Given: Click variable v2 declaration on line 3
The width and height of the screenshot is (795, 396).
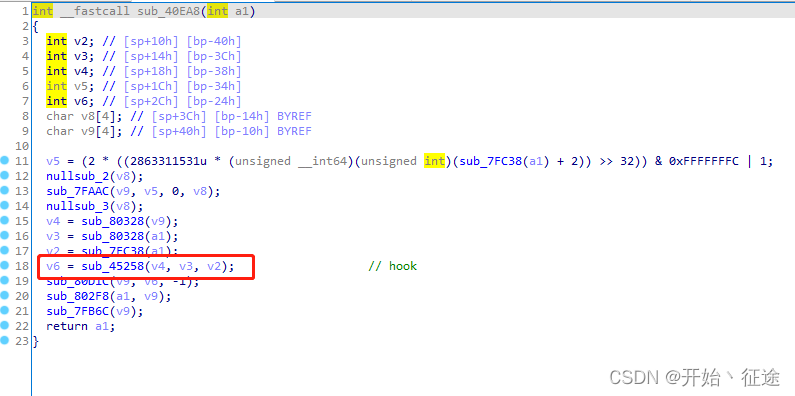Looking at the screenshot, I should click(81, 41).
